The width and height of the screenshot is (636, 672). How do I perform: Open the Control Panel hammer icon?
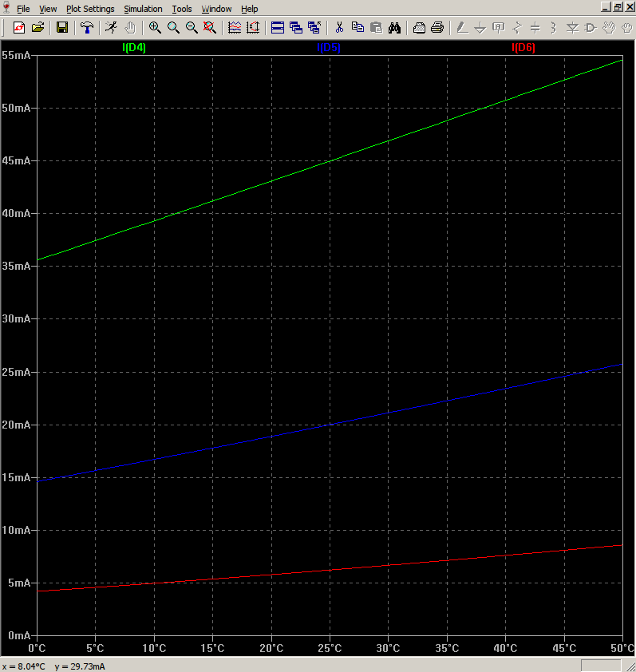coord(86,28)
